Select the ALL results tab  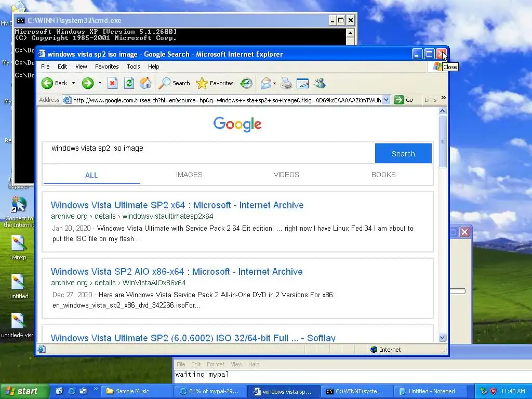click(91, 175)
